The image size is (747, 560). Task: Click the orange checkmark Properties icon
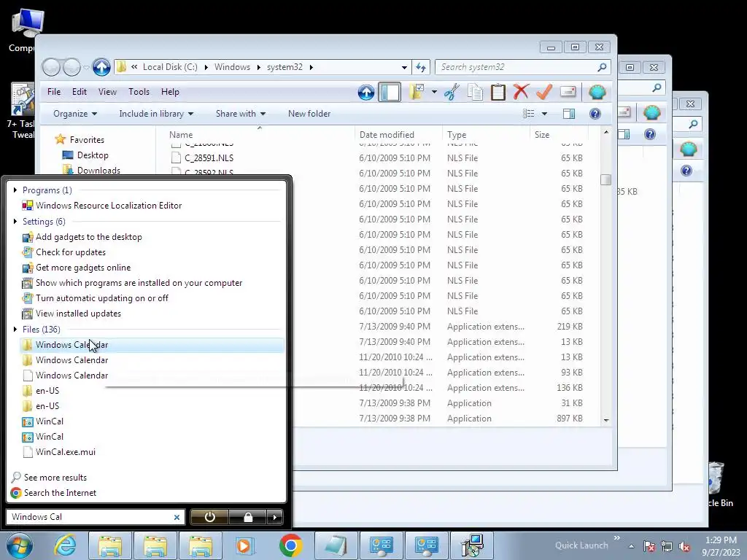(544, 92)
